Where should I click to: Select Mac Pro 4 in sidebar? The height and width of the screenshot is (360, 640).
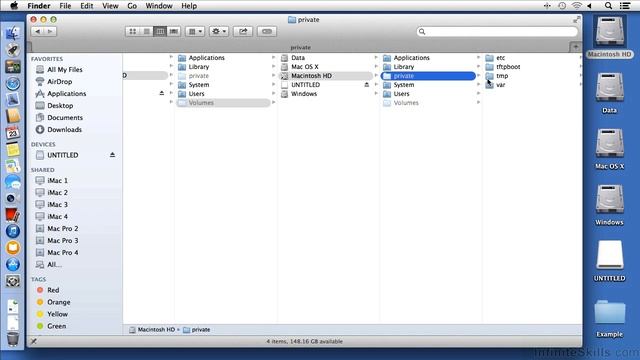[62, 253]
